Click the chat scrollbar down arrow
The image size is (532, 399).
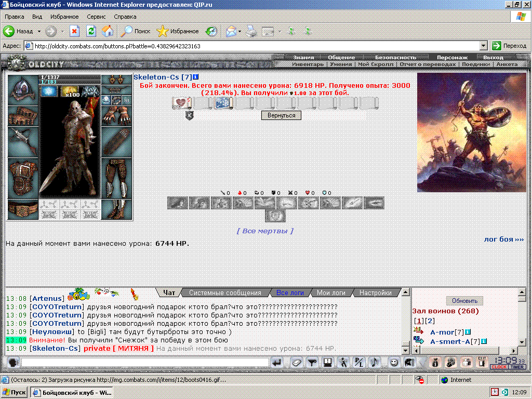405,350
